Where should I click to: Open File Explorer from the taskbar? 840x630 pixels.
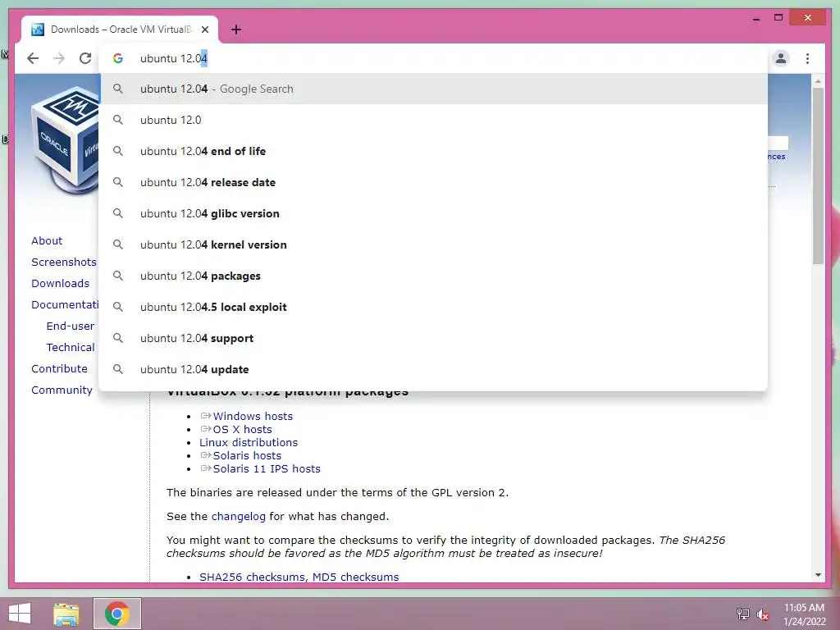66,614
